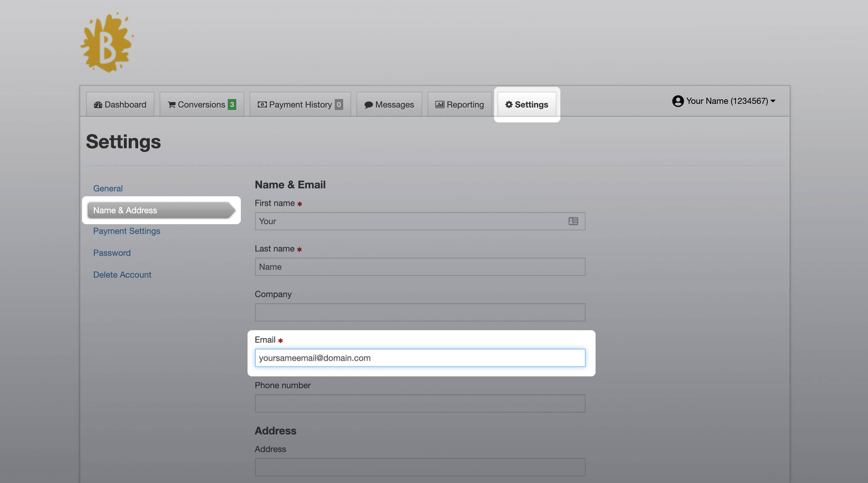Click the Messages speech bubble icon

tap(369, 105)
